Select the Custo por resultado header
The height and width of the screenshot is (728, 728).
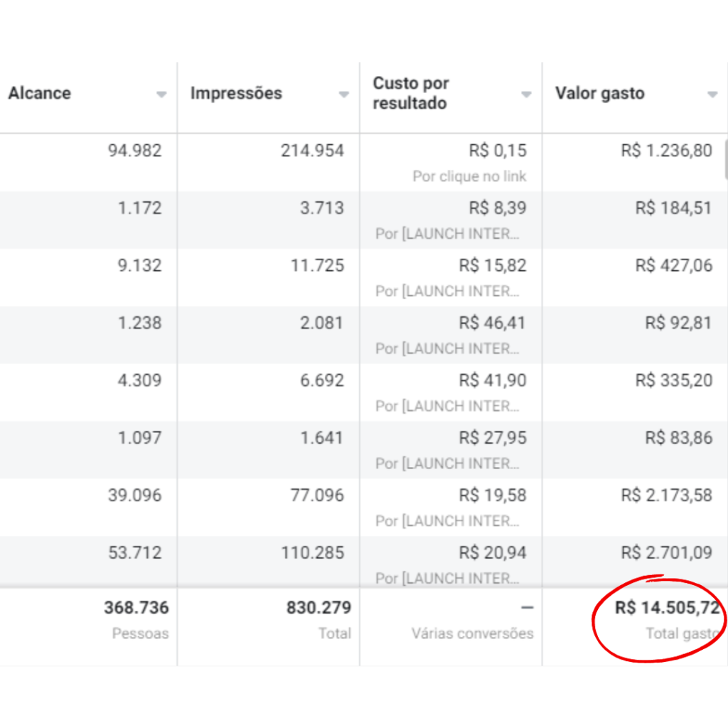pos(410,93)
